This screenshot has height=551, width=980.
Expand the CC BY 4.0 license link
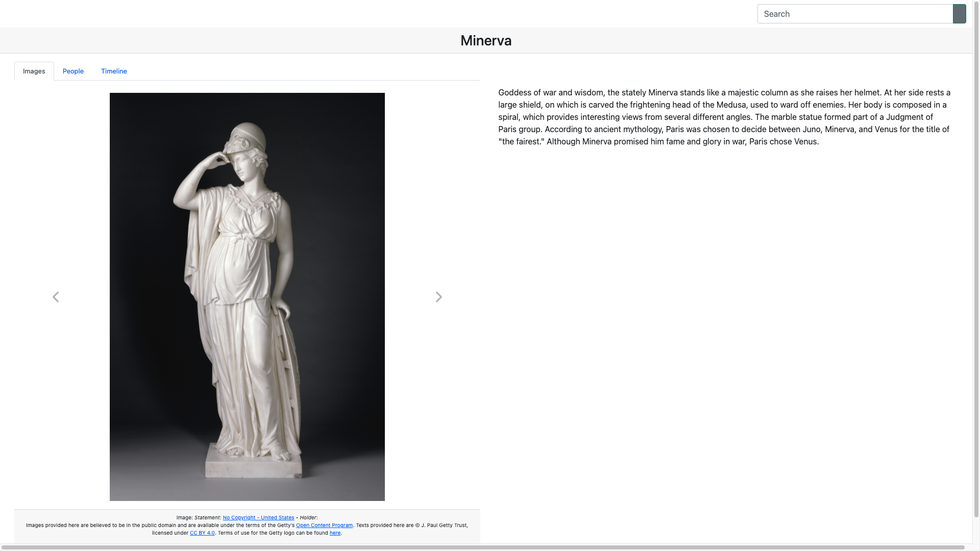202,533
